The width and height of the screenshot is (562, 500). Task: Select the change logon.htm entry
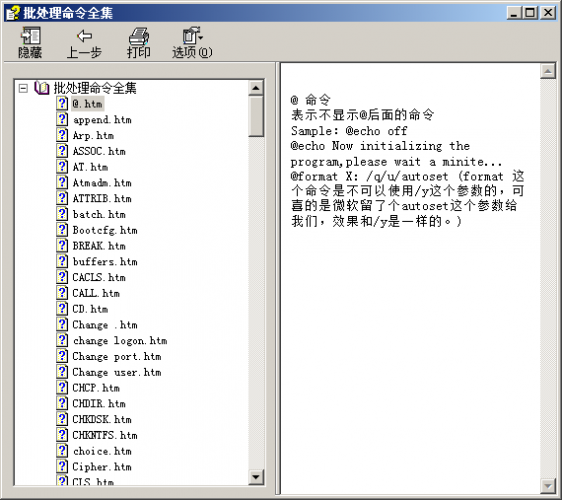point(120,341)
